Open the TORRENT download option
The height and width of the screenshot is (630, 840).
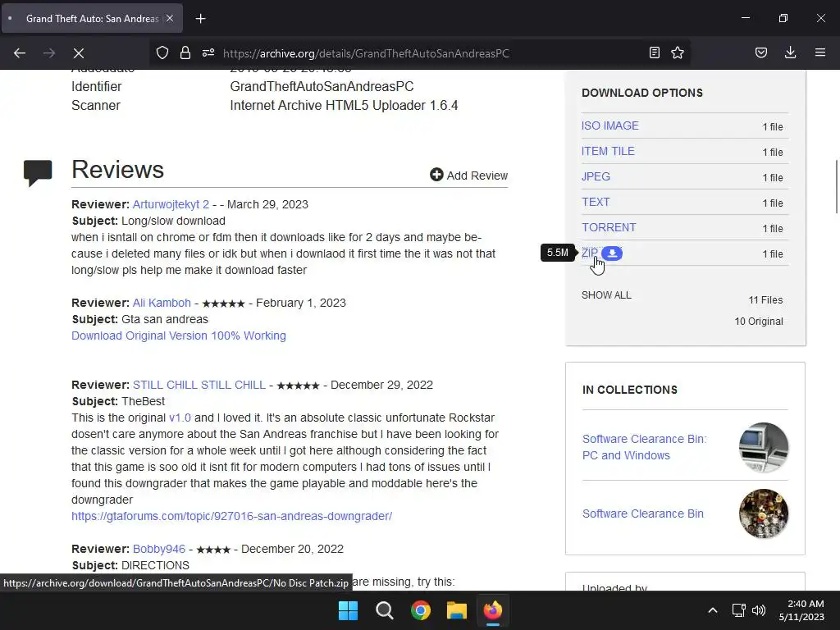pyautogui.click(x=609, y=227)
